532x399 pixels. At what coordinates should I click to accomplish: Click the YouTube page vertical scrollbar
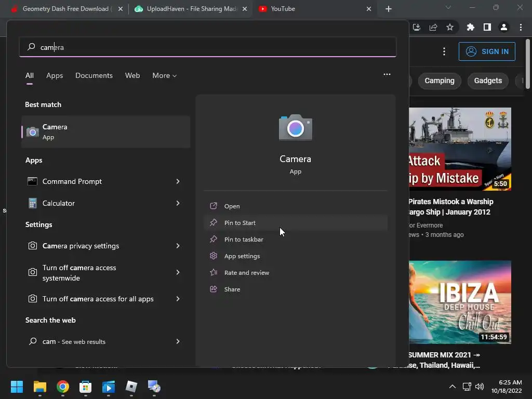(x=527, y=64)
